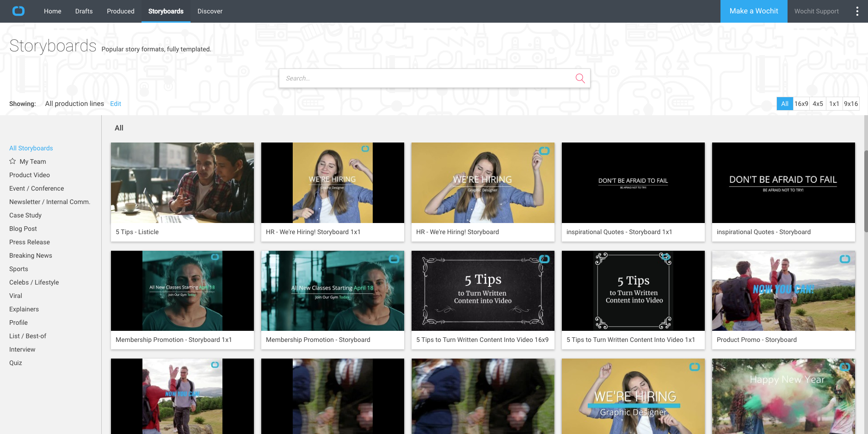Click Edit next to All production lines

pos(116,104)
